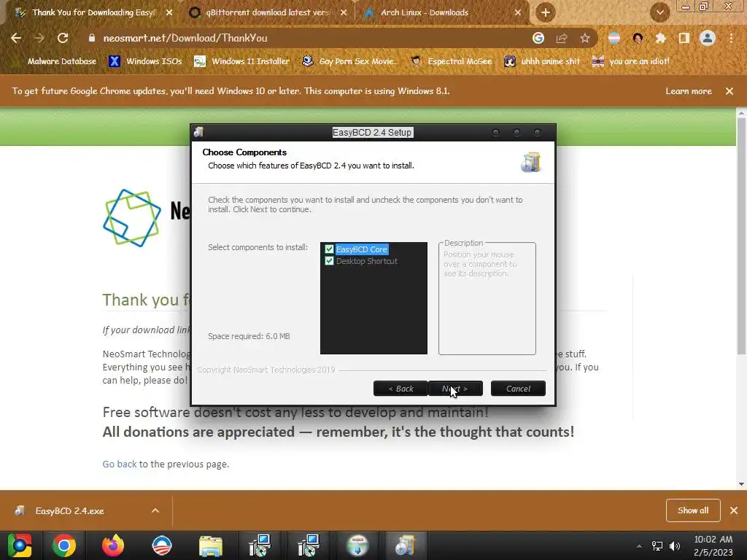Share this page using the share icon
Screen dimensions: 747x560
[x=562, y=38]
